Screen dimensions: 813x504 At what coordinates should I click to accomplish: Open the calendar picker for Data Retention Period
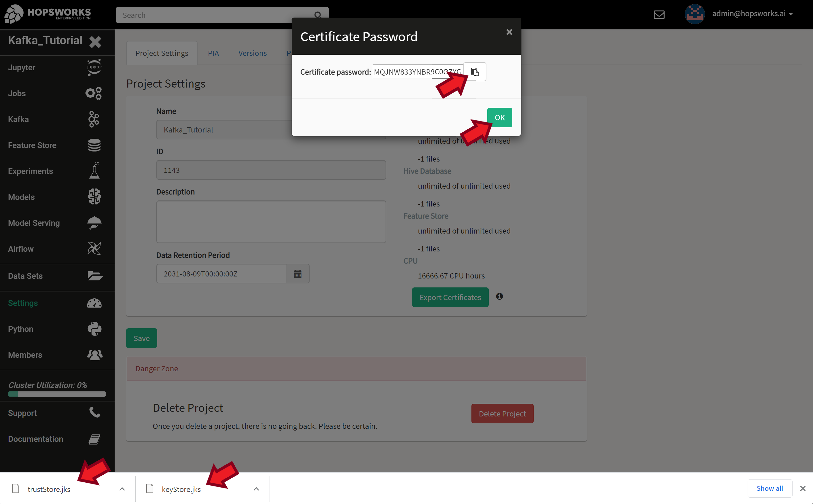click(298, 273)
